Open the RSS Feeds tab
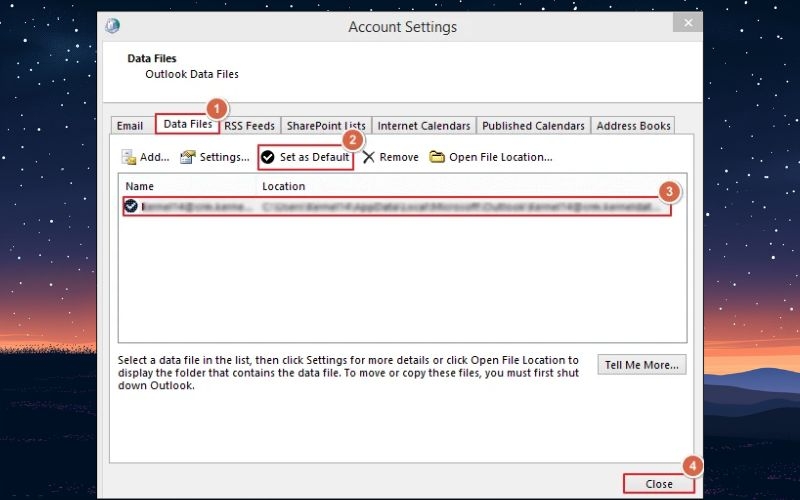Image resolution: width=800 pixels, height=500 pixels. click(249, 126)
